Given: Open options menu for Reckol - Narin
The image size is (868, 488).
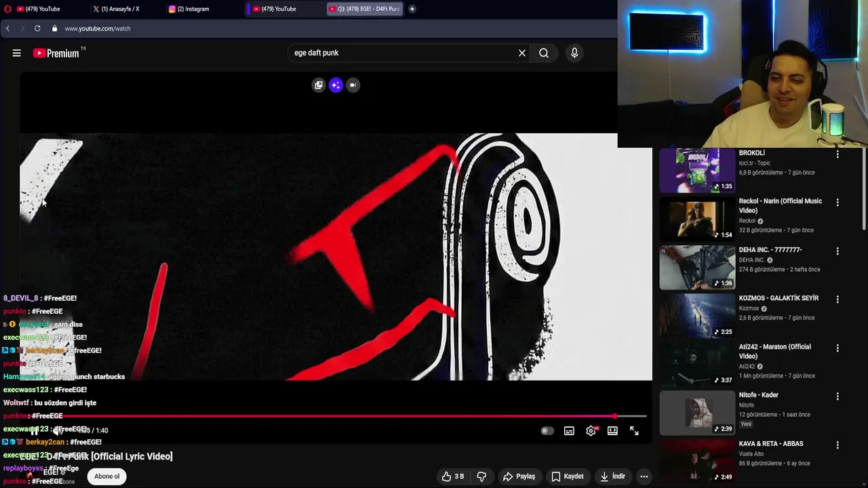Looking at the screenshot, I should click(x=837, y=202).
